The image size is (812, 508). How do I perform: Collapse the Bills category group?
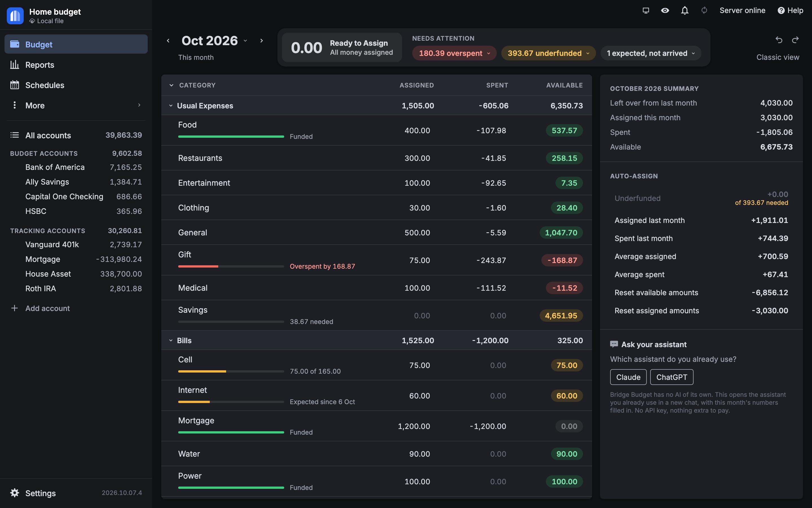tap(171, 340)
